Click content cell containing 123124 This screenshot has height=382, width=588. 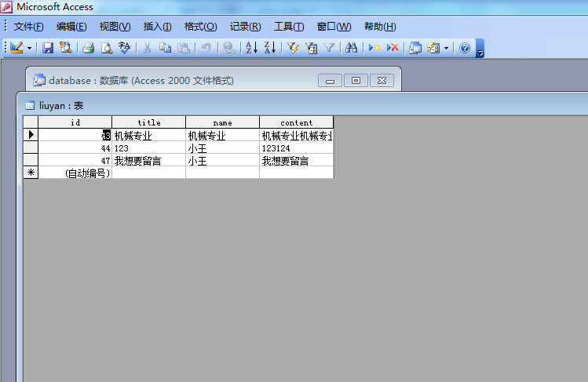coord(296,148)
